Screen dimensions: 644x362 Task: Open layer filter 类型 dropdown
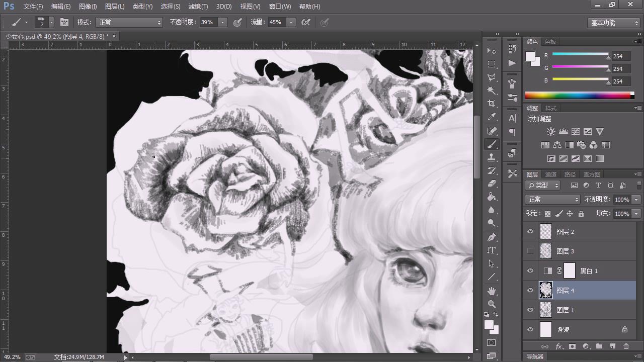(543, 186)
